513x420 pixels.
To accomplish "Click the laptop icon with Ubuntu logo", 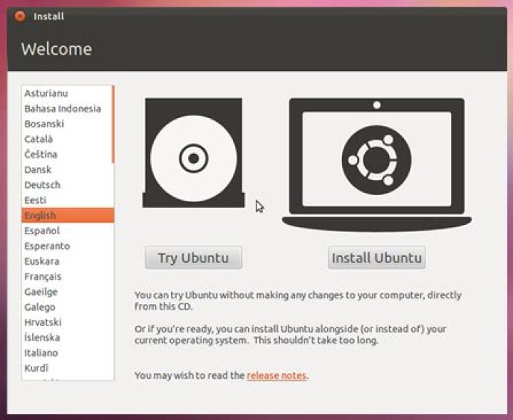I will [x=377, y=164].
